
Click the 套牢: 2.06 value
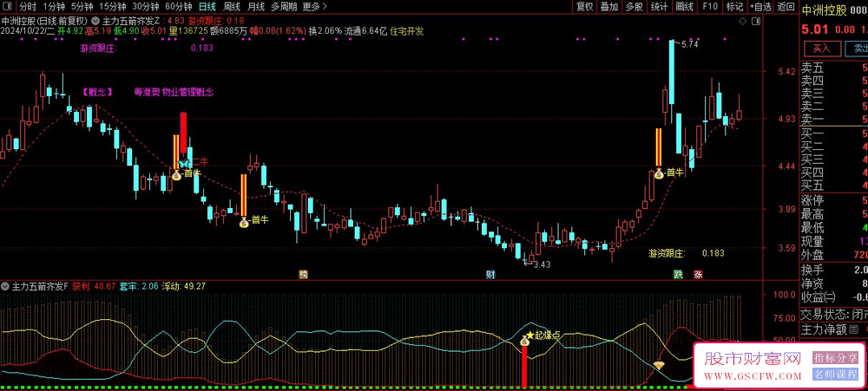(x=139, y=286)
